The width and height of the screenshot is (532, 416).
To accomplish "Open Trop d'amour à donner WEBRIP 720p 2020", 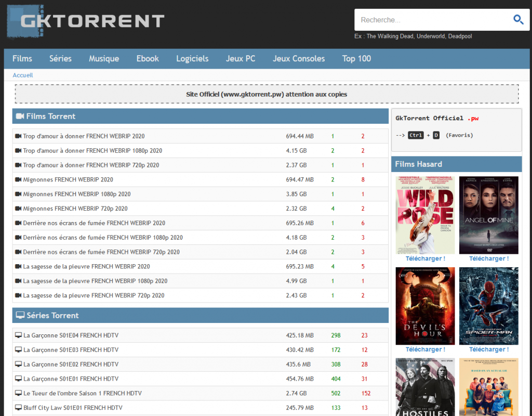I will [91, 165].
